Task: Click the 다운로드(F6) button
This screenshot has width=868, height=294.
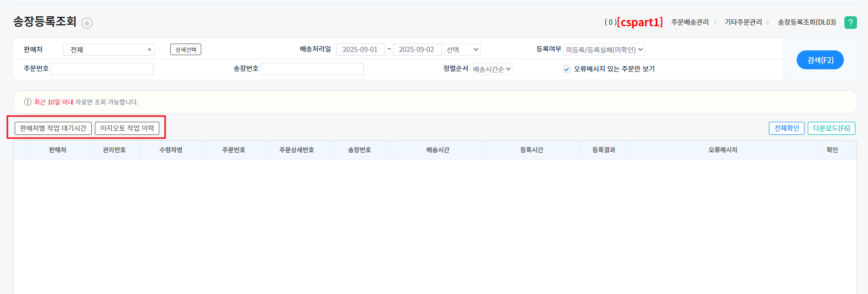Action: coord(831,128)
